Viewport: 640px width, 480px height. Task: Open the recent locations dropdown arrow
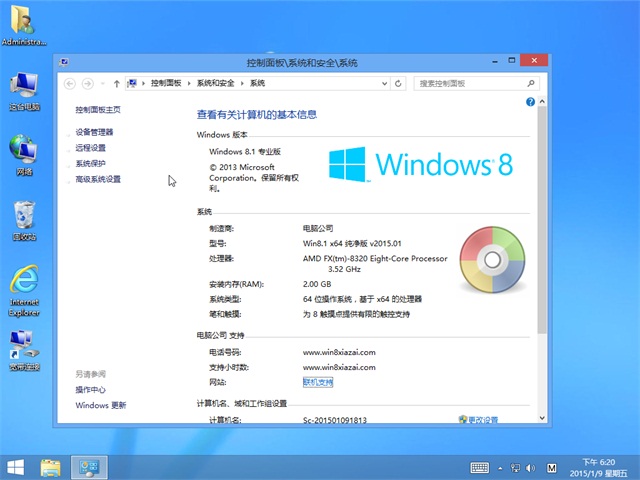coord(103,84)
